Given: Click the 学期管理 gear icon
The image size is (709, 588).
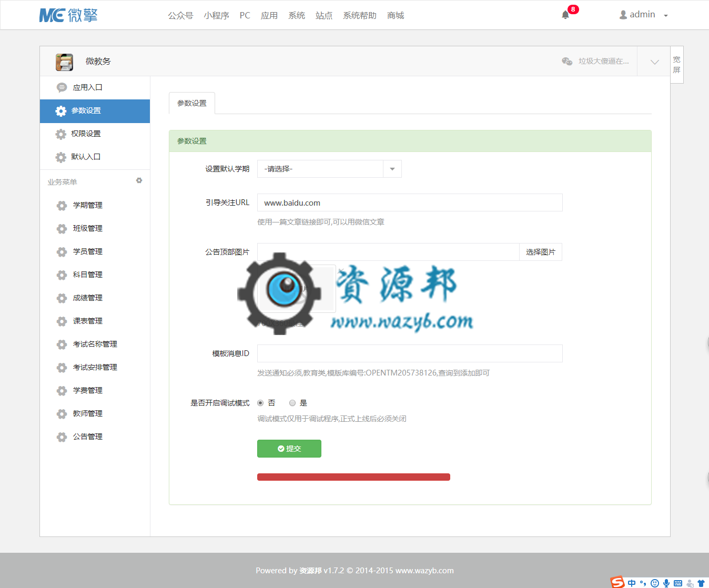Looking at the screenshot, I should pyautogui.click(x=62, y=206).
